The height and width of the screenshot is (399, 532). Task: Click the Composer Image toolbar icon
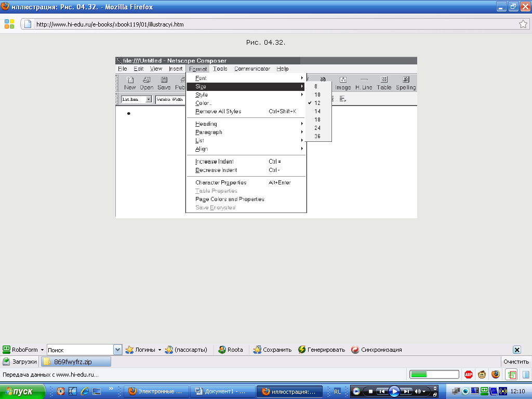343,83
